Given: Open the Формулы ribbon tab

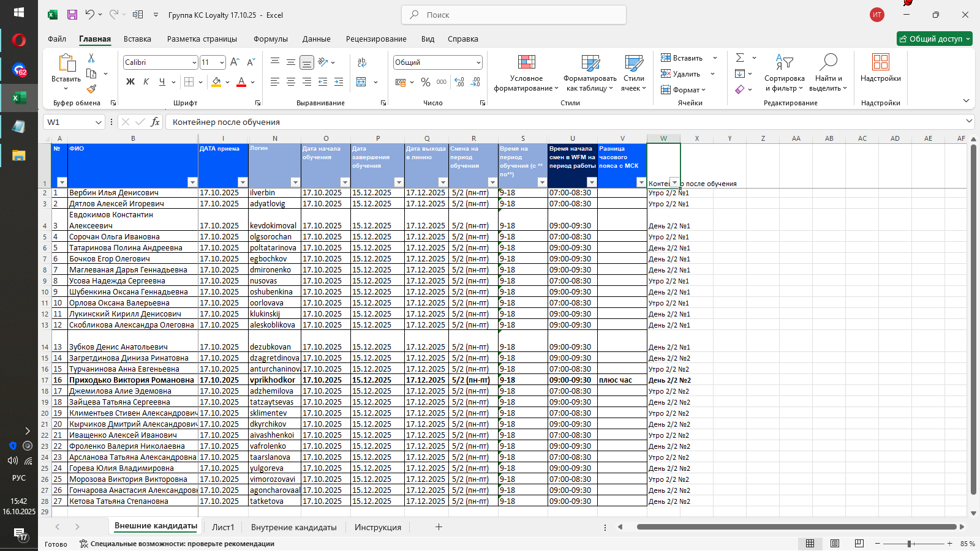Looking at the screenshot, I should tap(270, 39).
